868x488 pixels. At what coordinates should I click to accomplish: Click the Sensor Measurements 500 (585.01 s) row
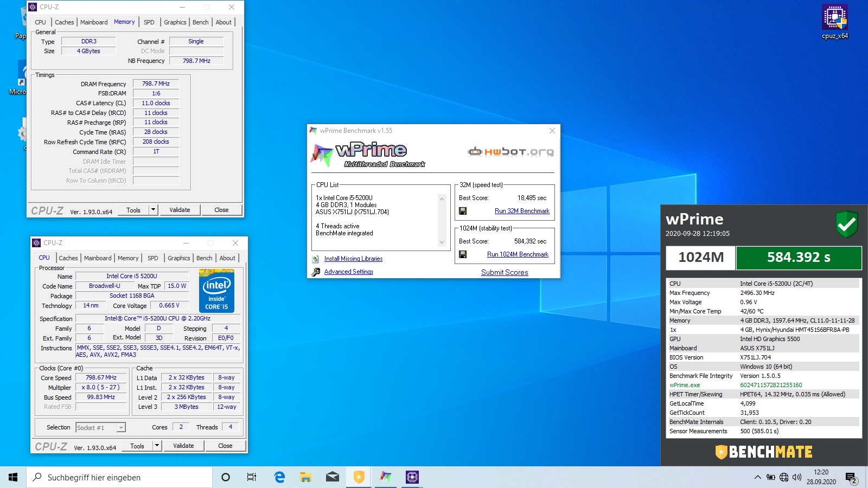(x=763, y=431)
